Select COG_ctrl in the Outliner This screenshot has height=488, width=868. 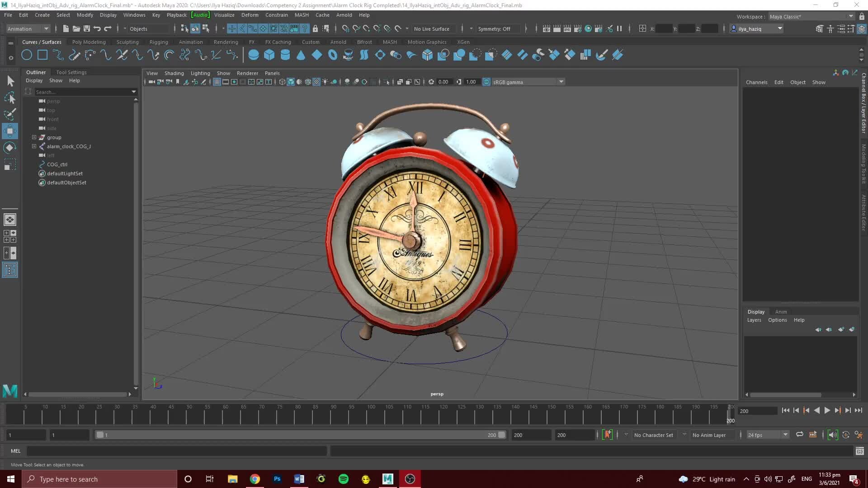[57, 164]
